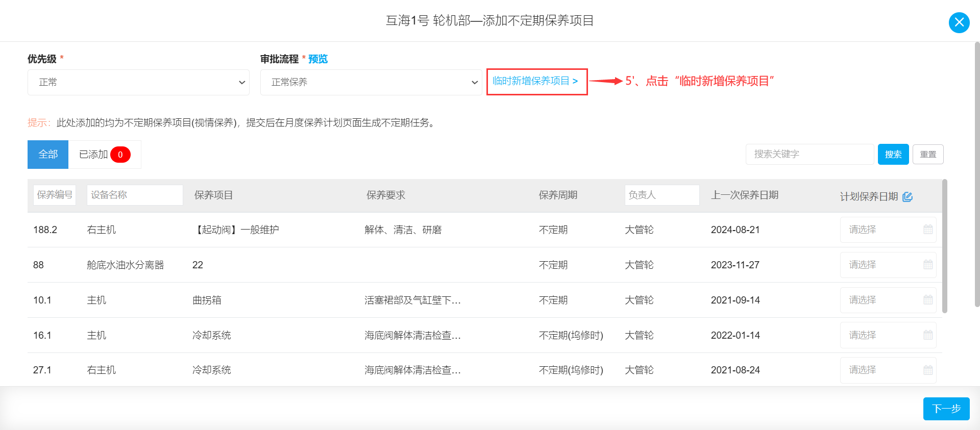Click 保养编号 27.1 cell
Viewport: 980px width, 430px height.
click(42, 370)
